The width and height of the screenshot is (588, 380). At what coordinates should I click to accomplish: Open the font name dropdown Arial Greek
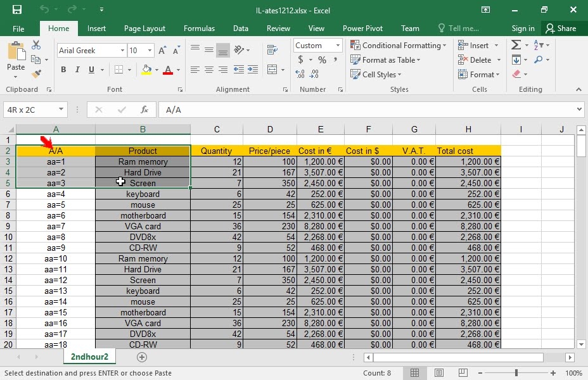122,50
